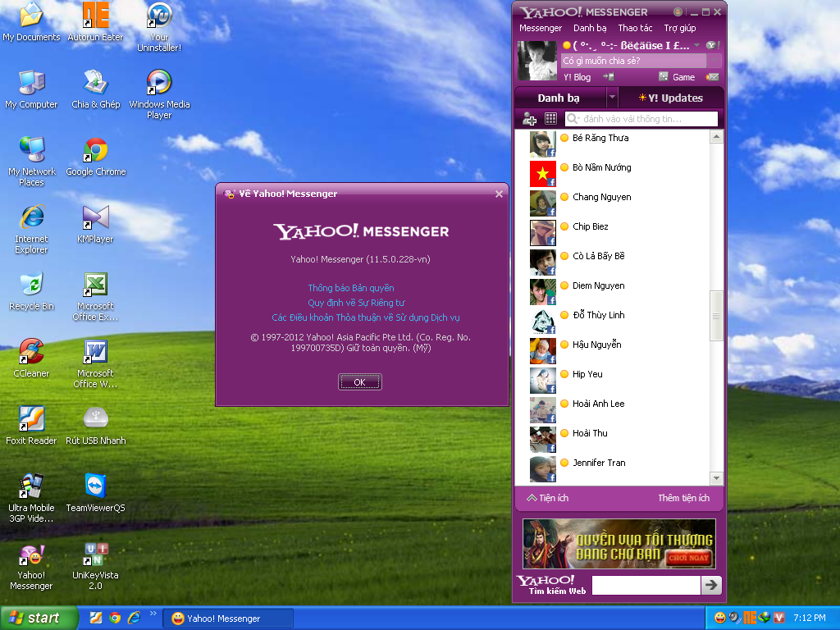The height and width of the screenshot is (630, 840).
Task: Click the SMS phone forwarding icon
Action: (608, 76)
